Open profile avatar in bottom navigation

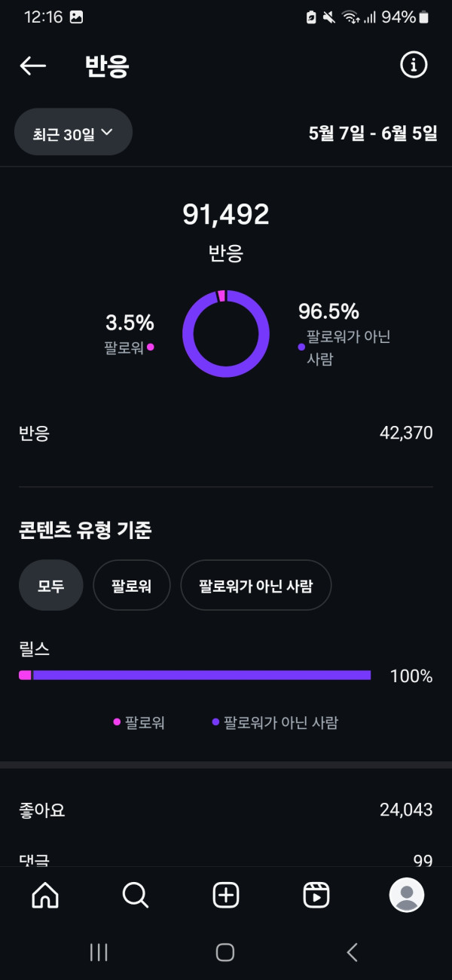tap(407, 895)
